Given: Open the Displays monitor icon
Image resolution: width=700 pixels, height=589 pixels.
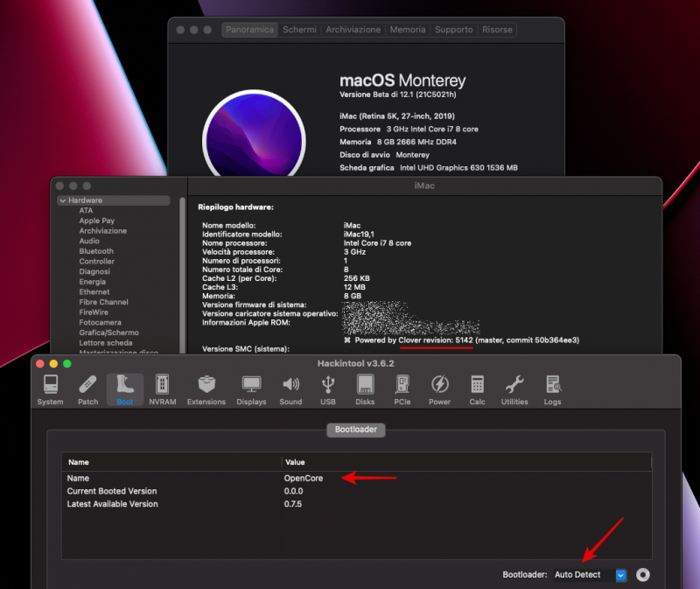Looking at the screenshot, I should tap(251, 389).
